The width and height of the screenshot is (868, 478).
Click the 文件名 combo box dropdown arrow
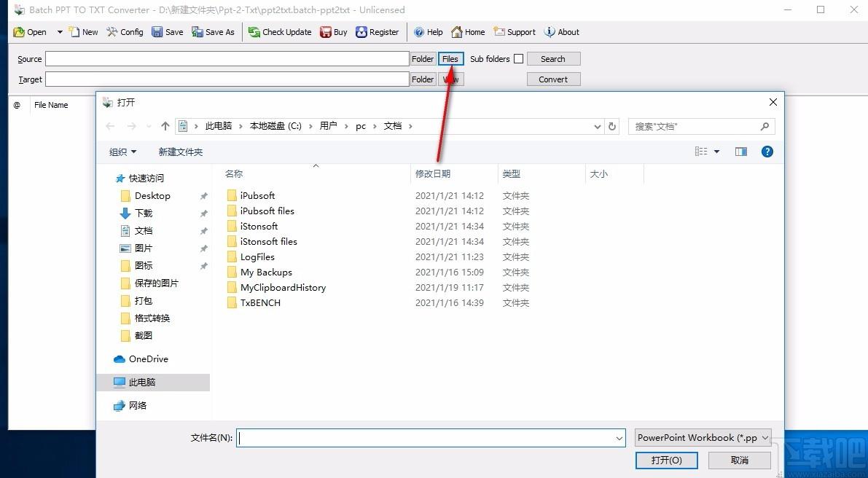coord(619,438)
